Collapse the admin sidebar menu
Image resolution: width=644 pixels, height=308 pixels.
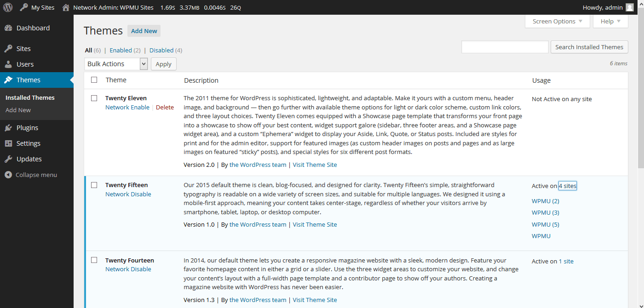pyautogui.click(x=36, y=175)
